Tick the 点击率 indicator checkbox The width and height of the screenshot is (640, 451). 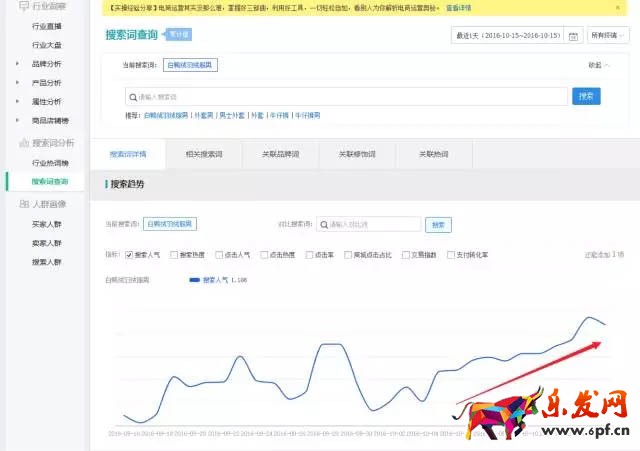(310, 255)
